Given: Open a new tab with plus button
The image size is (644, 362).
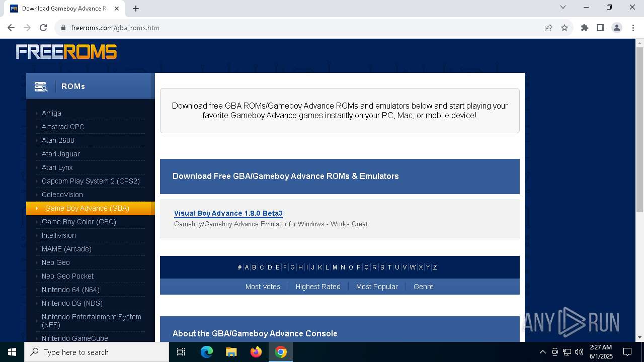Looking at the screenshot, I should pos(136,9).
